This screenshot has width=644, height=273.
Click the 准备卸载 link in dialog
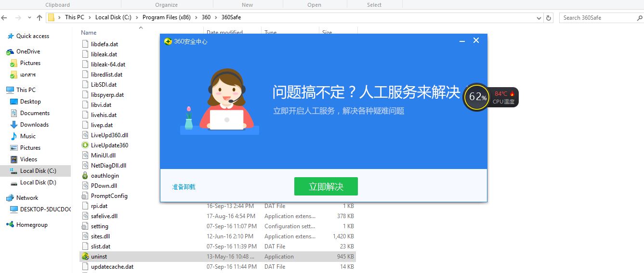coord(184,187)
